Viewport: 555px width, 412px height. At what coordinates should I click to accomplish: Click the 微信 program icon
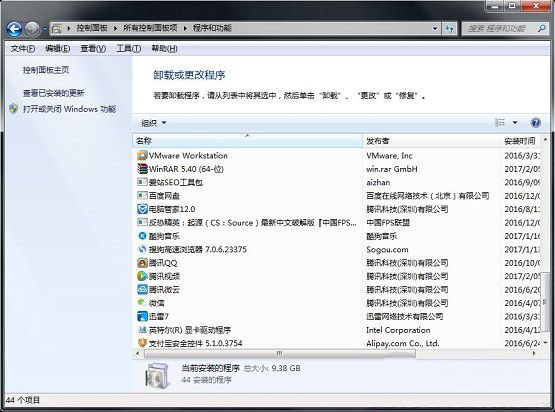click(142, 303)
